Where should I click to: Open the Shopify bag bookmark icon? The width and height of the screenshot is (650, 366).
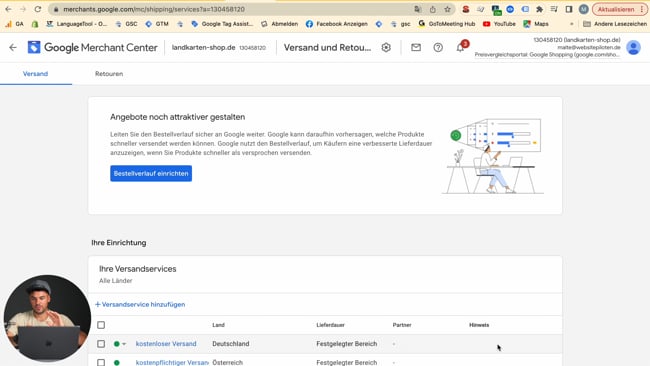(x=35, y=24)
